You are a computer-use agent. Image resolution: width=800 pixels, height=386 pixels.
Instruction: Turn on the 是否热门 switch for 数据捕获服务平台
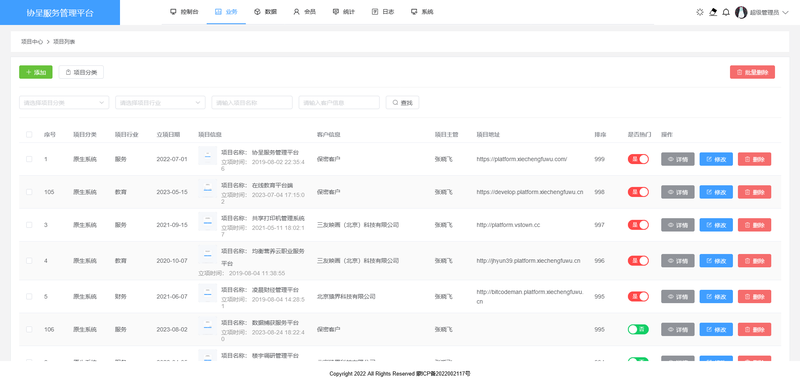(638, 329)
